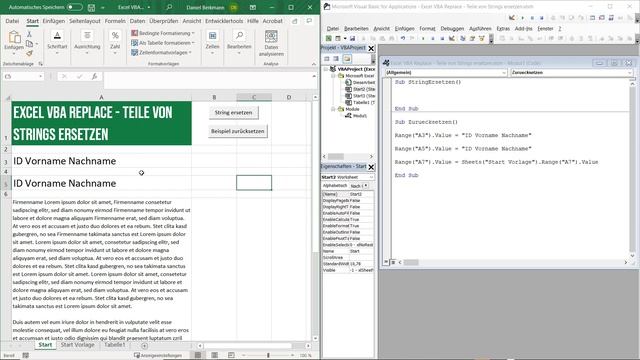Click Project Explorer icon in VBA toolbar
Image resolution: width=640 pixels, height=360 pixels.
click(462, 38)
